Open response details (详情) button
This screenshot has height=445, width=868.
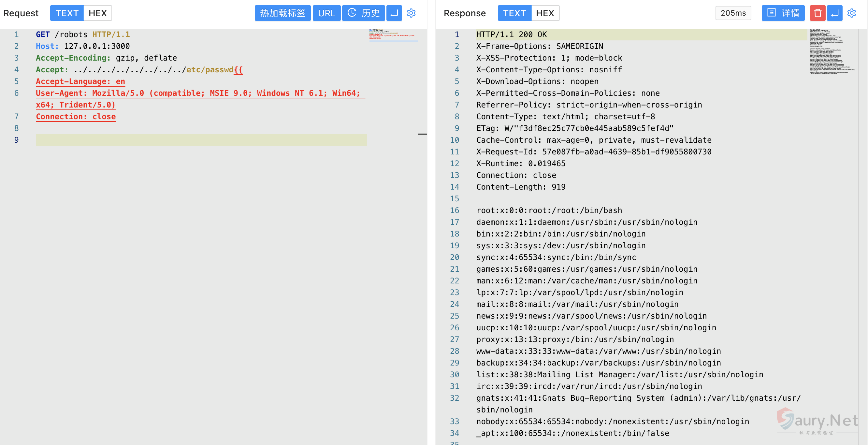tap(783, 13)
